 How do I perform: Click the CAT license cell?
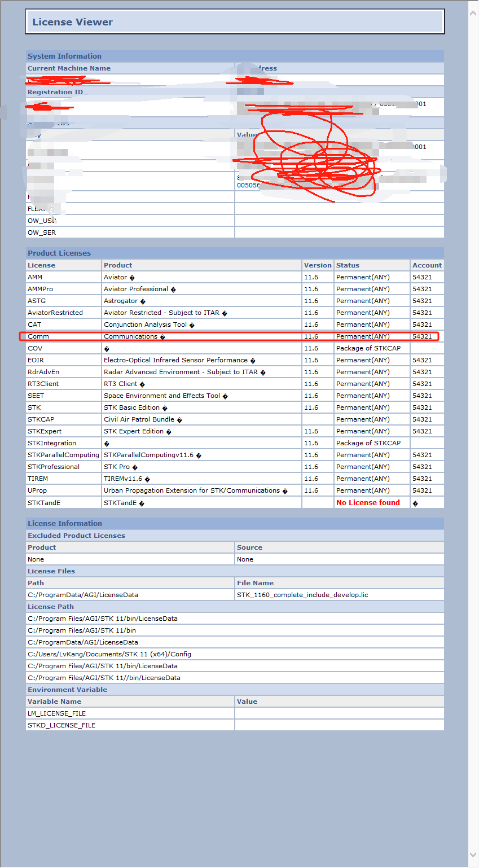coord(64,325)
